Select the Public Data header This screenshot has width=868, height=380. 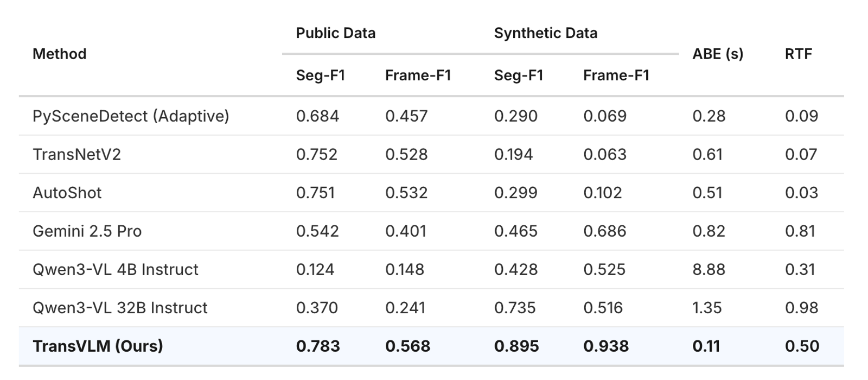(x=335, y=33)
